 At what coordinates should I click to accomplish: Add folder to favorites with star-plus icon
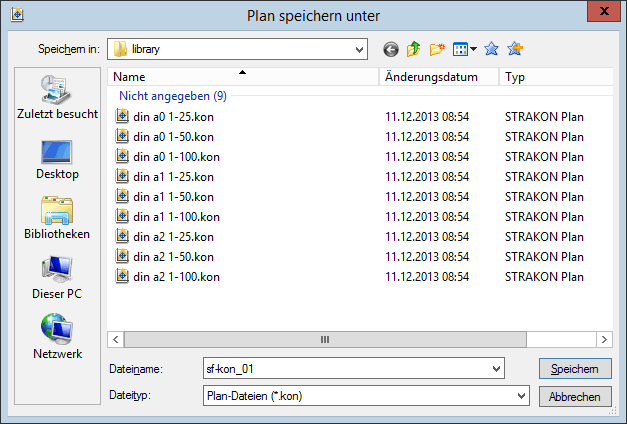[515, 49]
